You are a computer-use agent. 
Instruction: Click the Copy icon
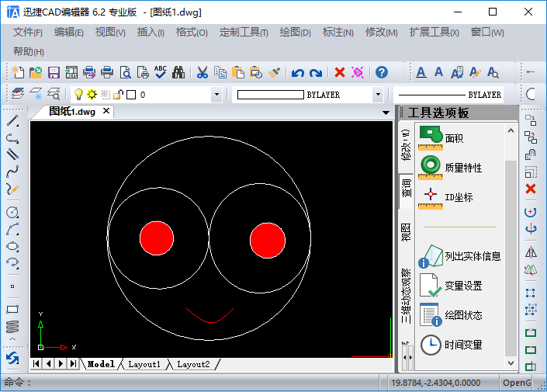click(220, 73)
